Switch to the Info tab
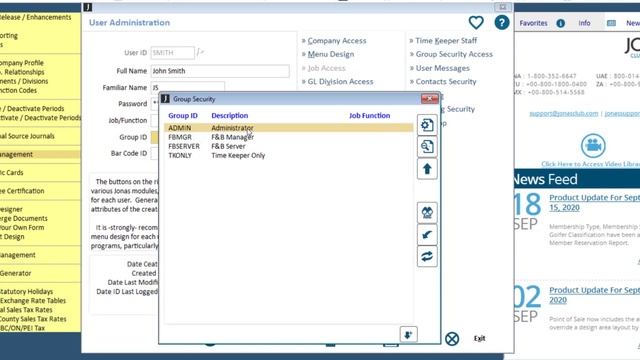 (584, 23)
